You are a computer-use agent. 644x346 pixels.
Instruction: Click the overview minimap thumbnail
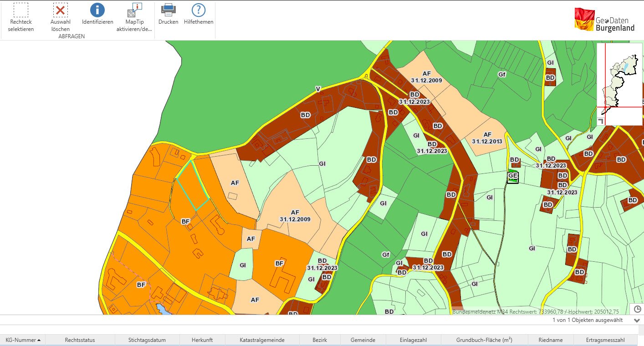(x=619, y=84)
